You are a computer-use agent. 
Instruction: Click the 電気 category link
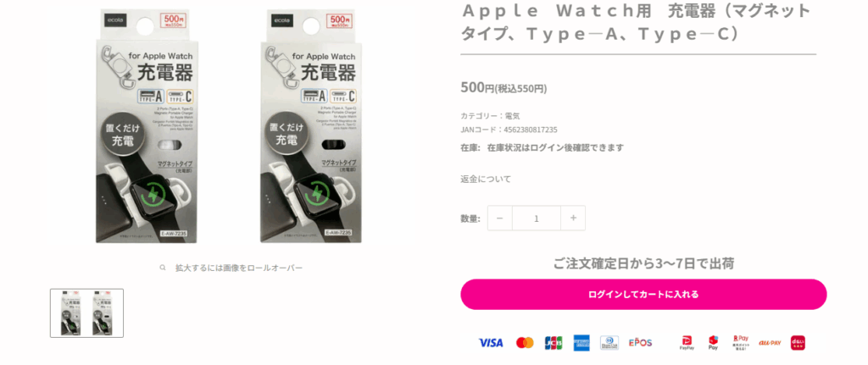(513, 116)
